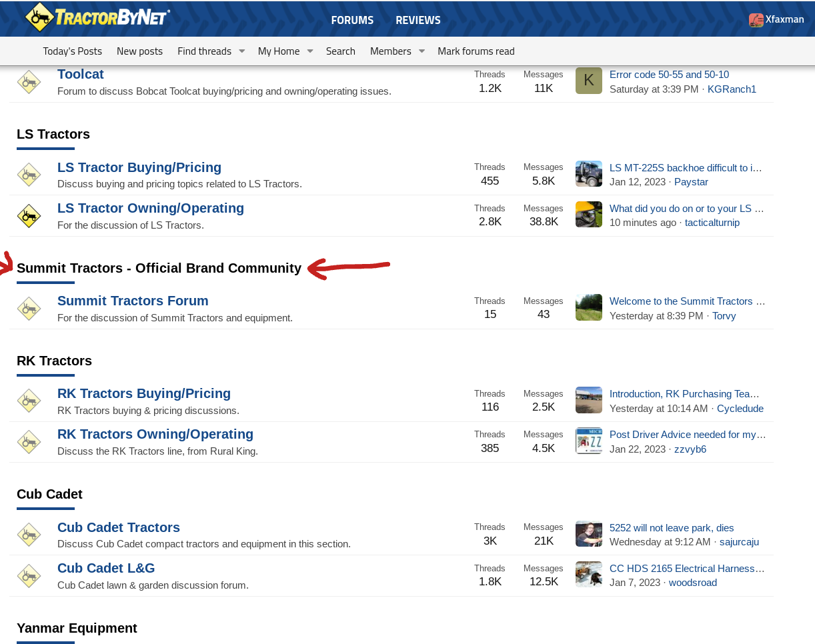Open Torvy's avatar thumbnail

[589, 307]
